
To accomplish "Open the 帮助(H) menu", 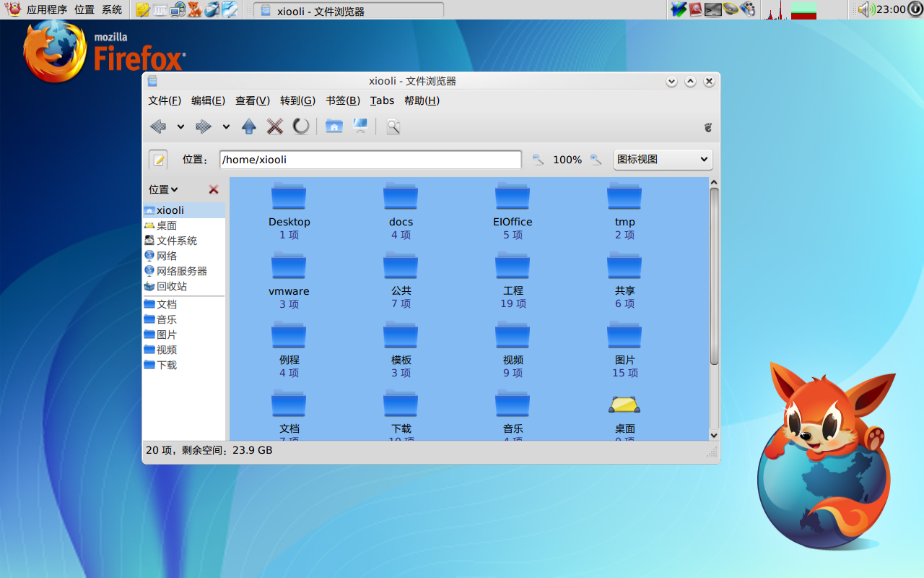I will (422, 100).
